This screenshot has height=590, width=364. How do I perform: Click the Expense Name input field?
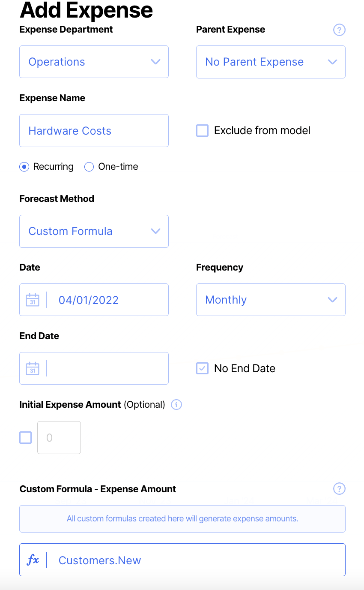[x=94, y=131]
